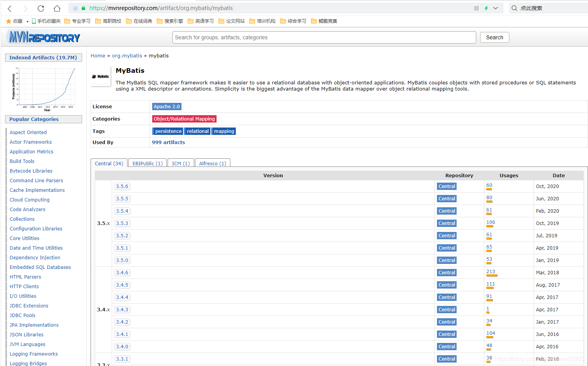Viewport: 588px width, 366px height.
Task: Open the indexed artifacts growth chart
Action: pos(44,89)
